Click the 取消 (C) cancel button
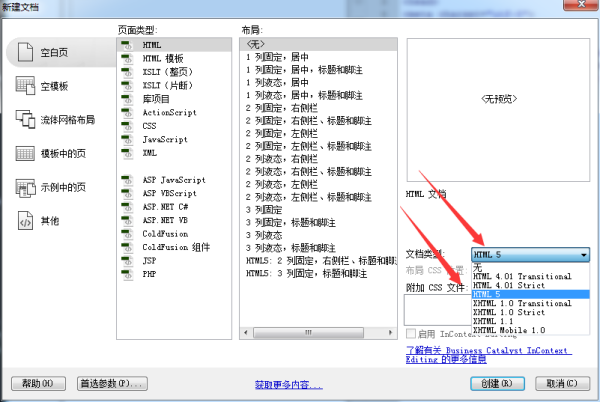The width and height of the screenshot is (600, 402). point(562,383)
